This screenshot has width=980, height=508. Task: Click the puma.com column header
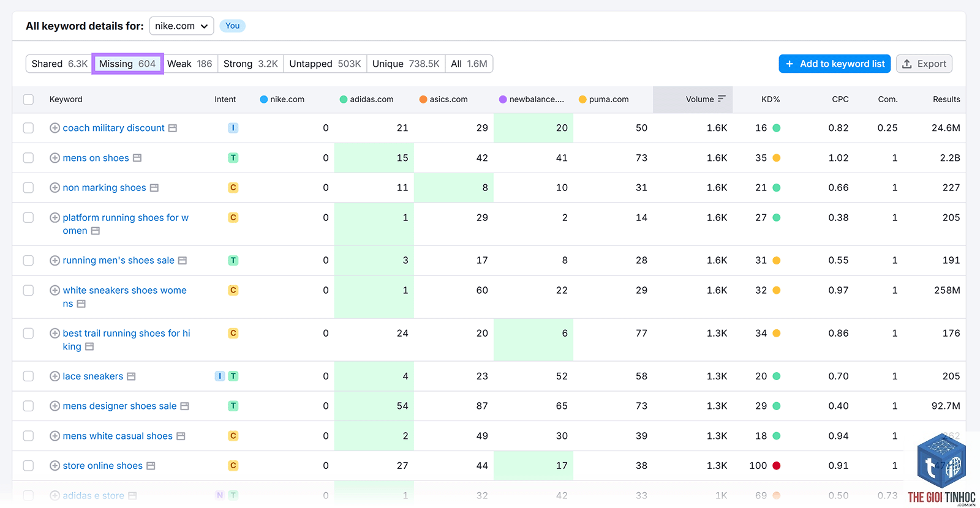604,99
